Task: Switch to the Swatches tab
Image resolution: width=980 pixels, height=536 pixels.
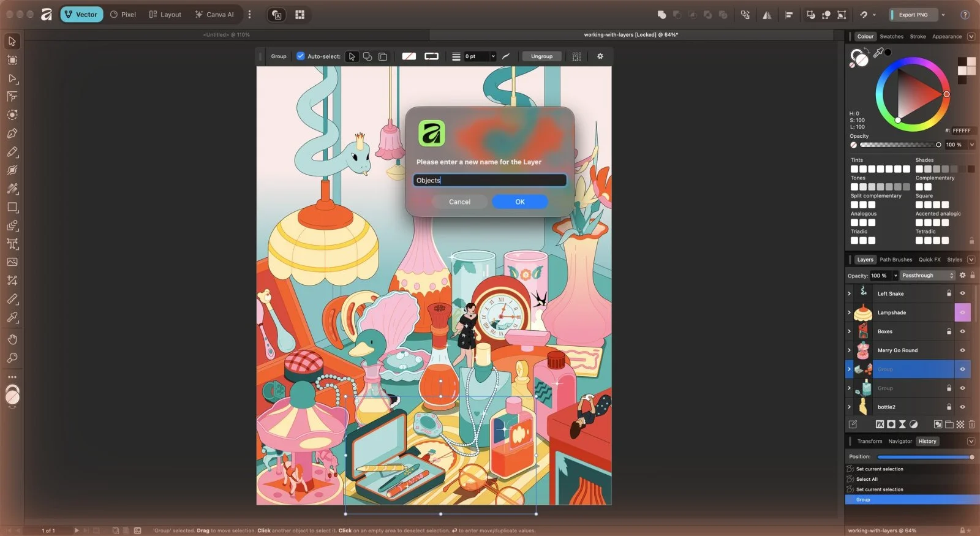Action: [891, 37]
